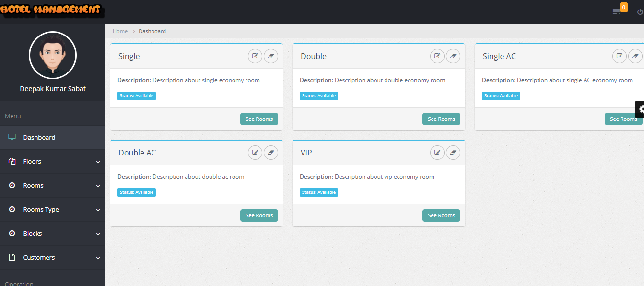Click the eraser icon on VIP card
Image resolution: width=644 pixels, height=286 pixels.
coord(453,153)
